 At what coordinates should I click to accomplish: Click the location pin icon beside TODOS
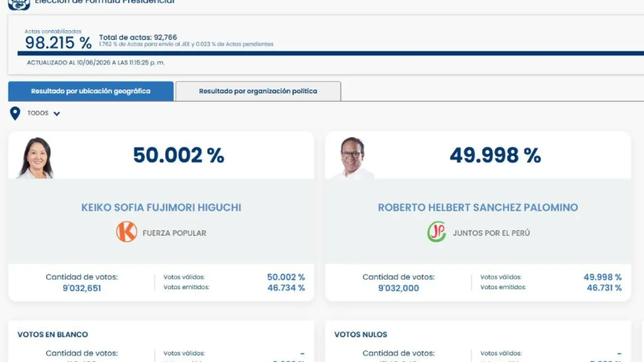pyautogui.click(x=15, y=114)
